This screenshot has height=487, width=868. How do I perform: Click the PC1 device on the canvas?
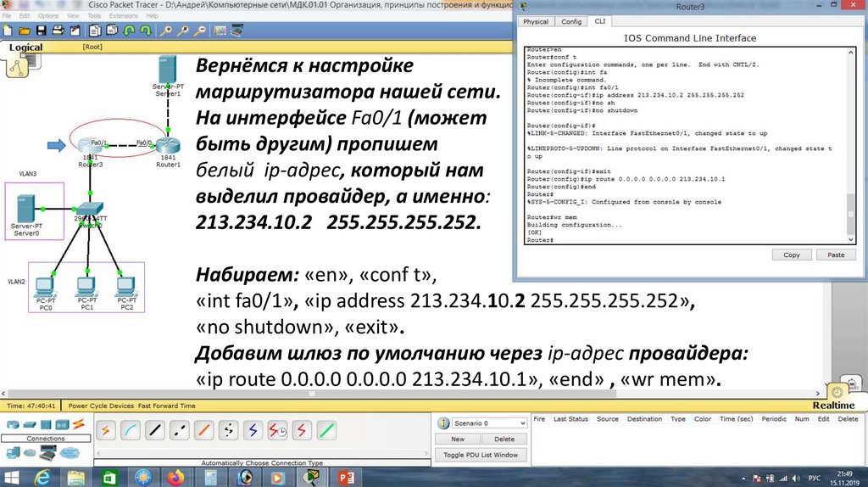(x=86, y=287)
